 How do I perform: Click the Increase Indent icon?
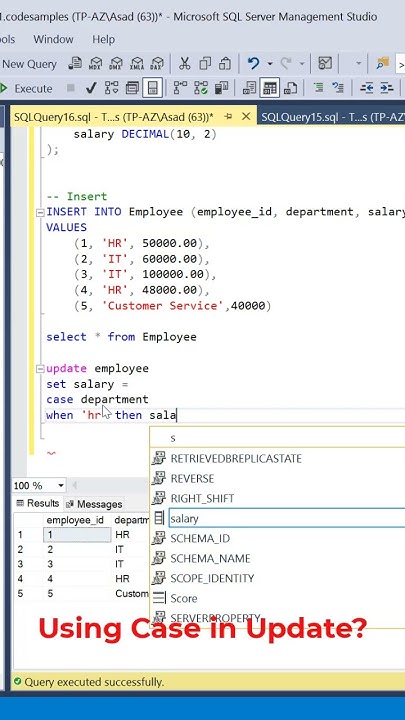387,88
